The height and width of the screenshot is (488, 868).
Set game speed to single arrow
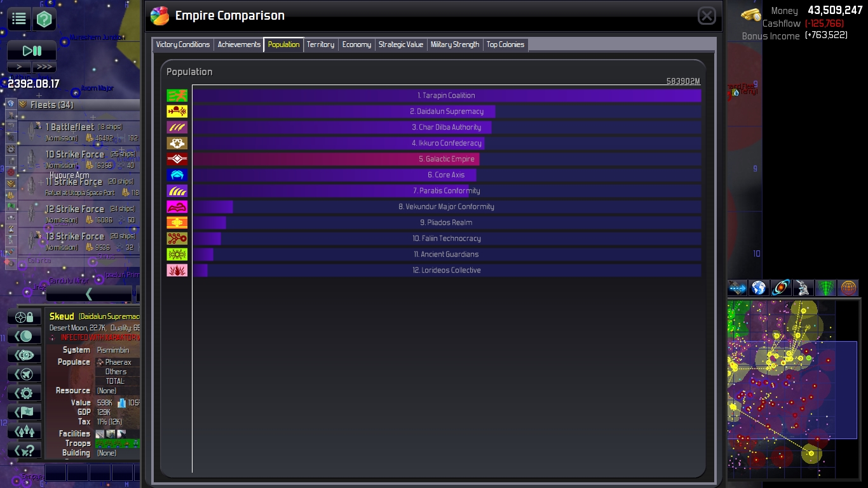tap(19, 67)
